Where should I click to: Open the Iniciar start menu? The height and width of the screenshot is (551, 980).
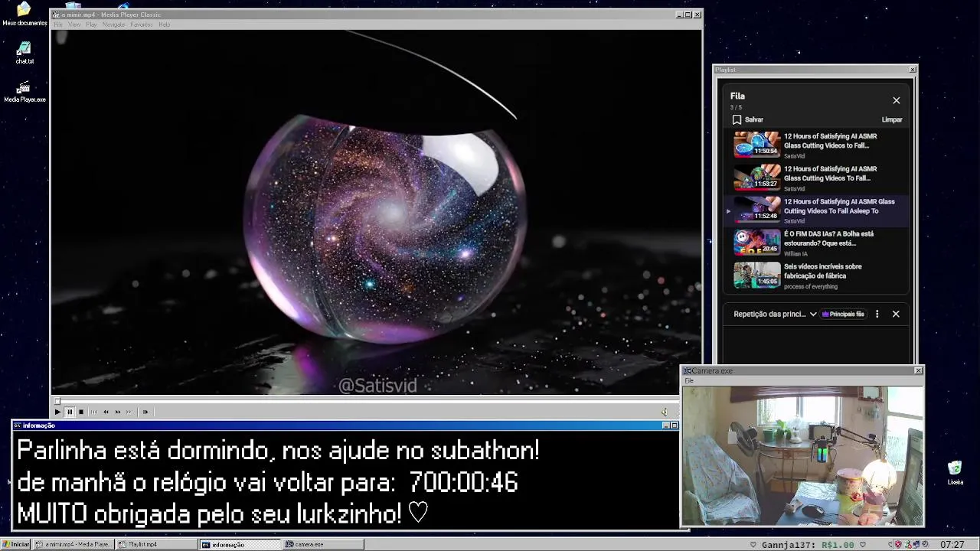coord(15,544)
